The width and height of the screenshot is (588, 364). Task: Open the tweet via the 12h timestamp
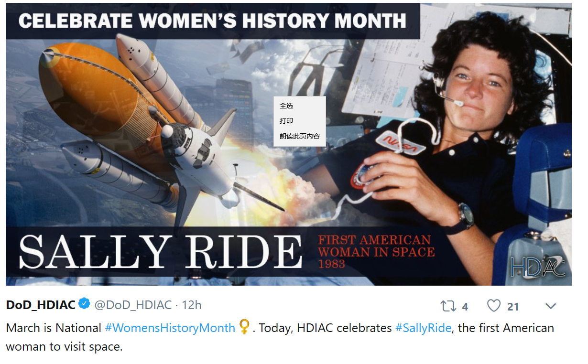point(192,305)
